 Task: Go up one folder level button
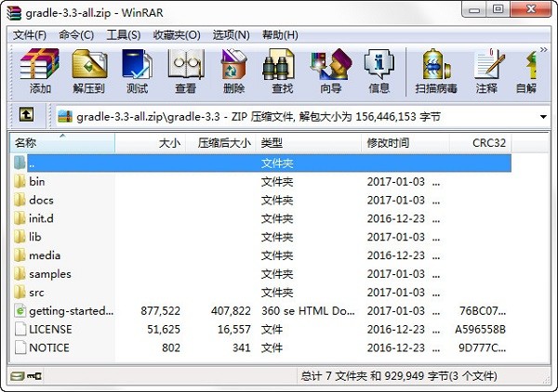coord(26,115)
